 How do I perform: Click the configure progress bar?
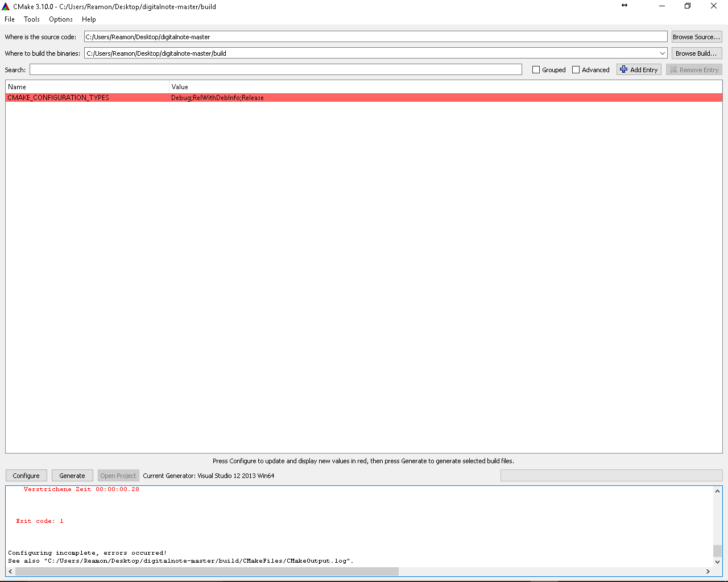point(611,476)
